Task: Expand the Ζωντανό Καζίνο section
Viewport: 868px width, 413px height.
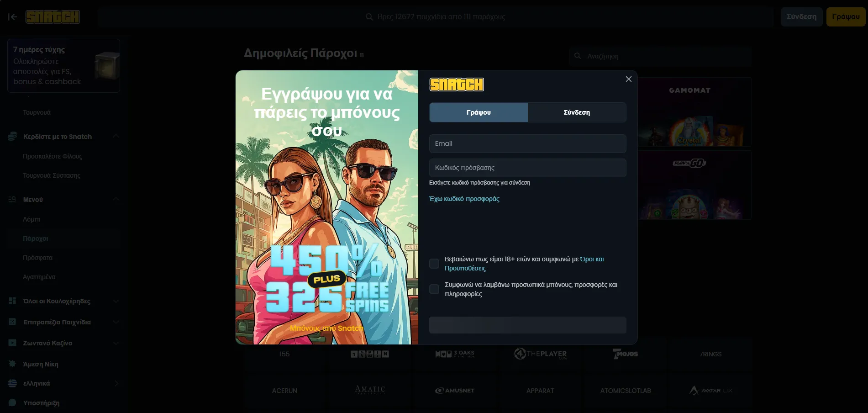Action: point(116,343)
